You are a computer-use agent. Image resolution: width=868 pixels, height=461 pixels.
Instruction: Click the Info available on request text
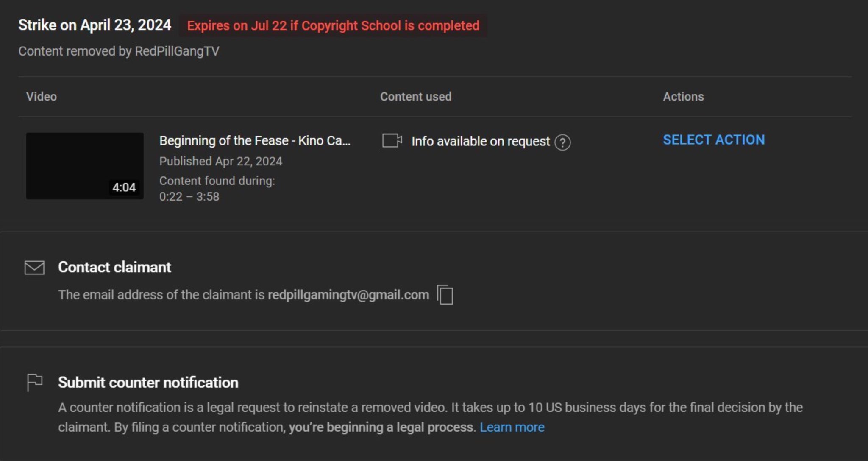click(x=481, y=141)
